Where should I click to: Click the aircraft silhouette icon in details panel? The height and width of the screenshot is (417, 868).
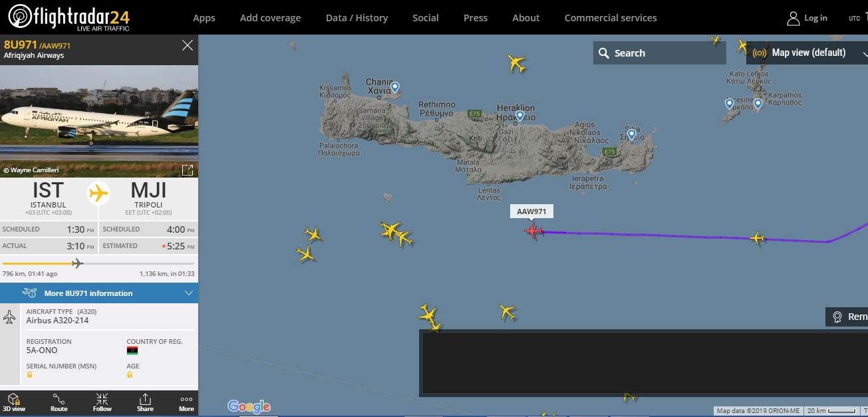[x=9, y=317]
